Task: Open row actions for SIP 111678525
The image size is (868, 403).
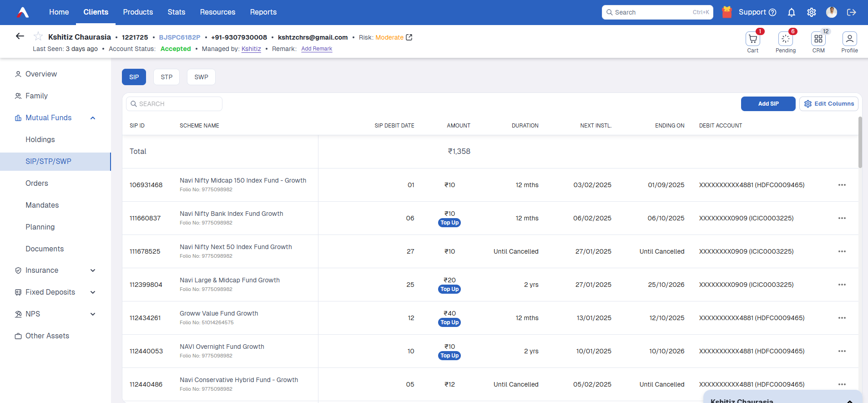Action: pyautogui.click(x=842, y=251)
